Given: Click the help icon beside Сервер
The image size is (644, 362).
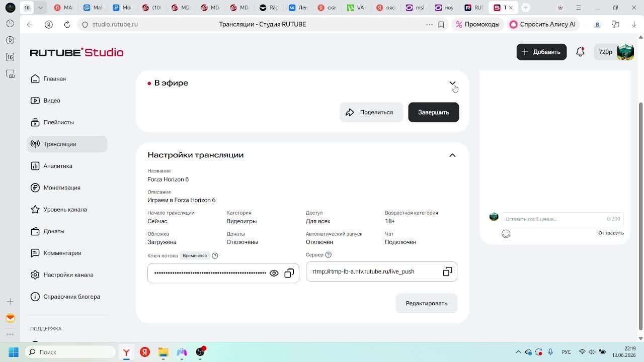Looking at the screenshot, I should pos(329,255).
